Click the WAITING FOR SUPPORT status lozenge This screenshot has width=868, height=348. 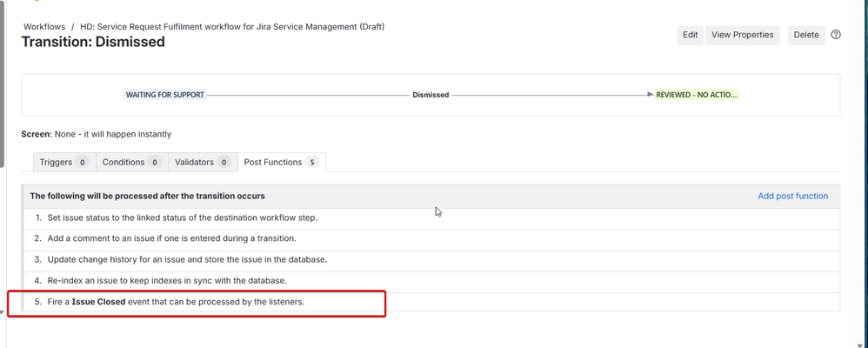(165, 95)
